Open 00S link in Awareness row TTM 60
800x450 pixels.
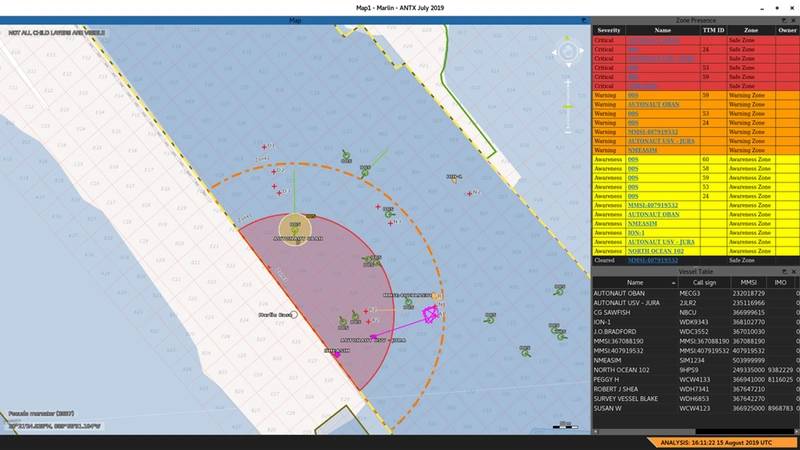click(633, 159)
